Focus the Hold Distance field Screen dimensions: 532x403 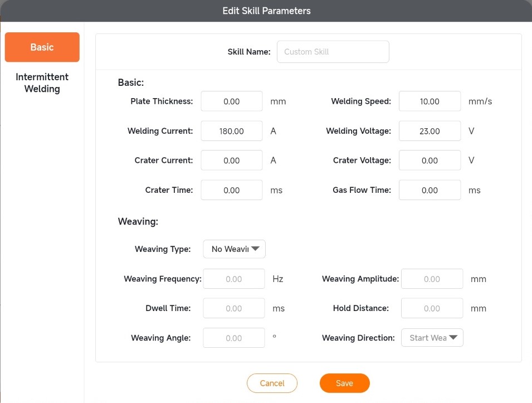432,308
